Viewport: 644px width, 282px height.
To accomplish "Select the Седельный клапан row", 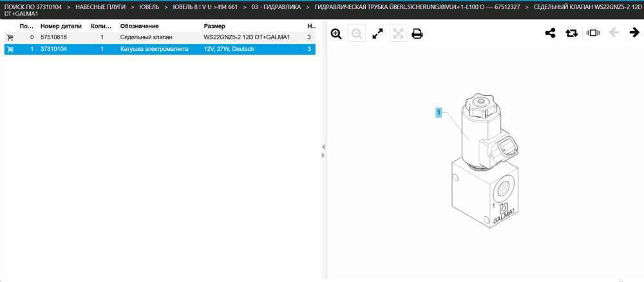I will click(x=160, y=37).
